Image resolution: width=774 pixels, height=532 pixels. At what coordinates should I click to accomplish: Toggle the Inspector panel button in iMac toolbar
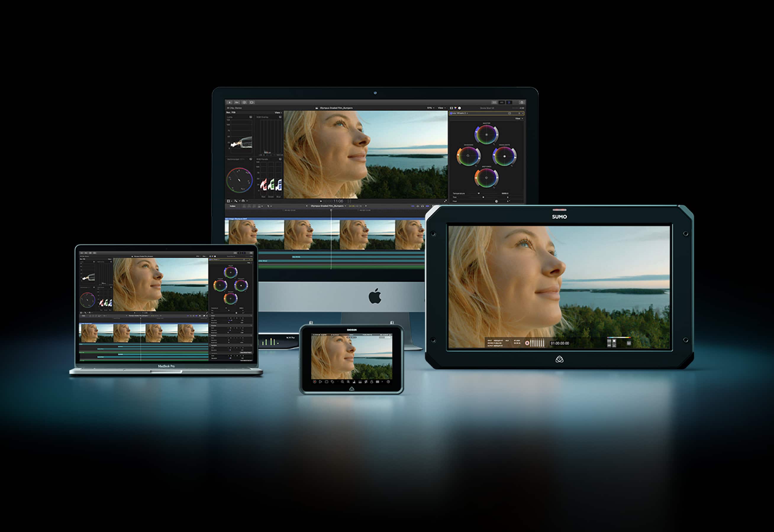click(509, 102)
